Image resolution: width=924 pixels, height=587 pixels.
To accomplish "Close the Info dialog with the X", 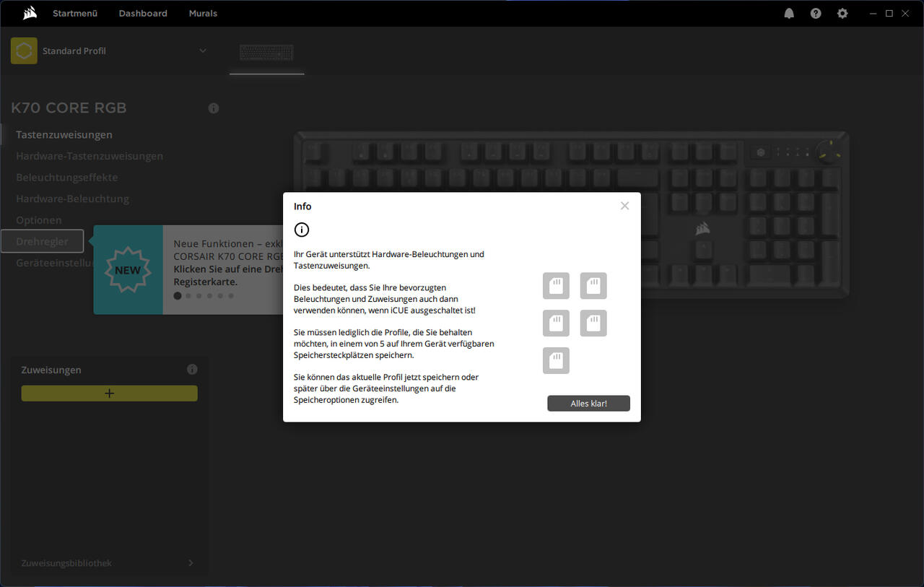I will coord(624,206).
